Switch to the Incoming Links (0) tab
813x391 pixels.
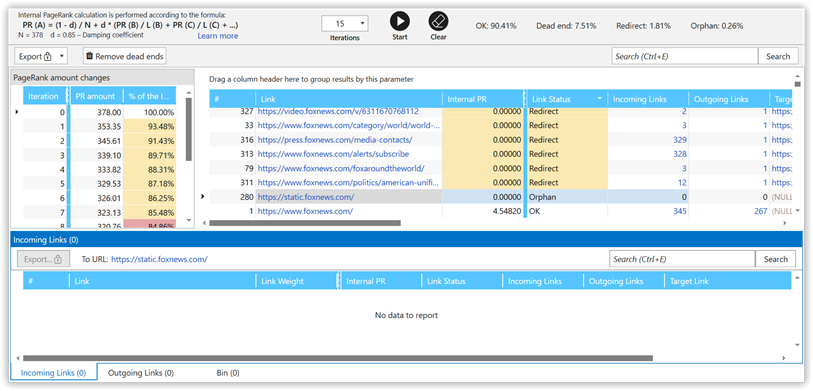coord(53,373)
